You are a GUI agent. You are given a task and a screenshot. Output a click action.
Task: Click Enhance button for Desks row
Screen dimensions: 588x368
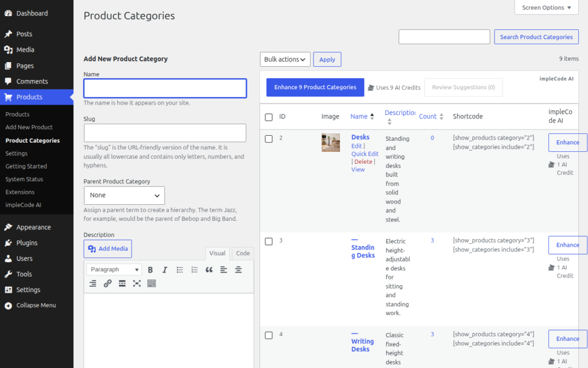point(568,143)
